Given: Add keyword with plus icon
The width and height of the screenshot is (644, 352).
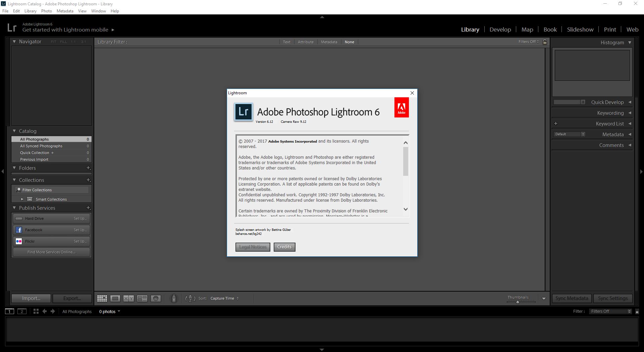Looking at the screenshot, I should pos(556,123).
